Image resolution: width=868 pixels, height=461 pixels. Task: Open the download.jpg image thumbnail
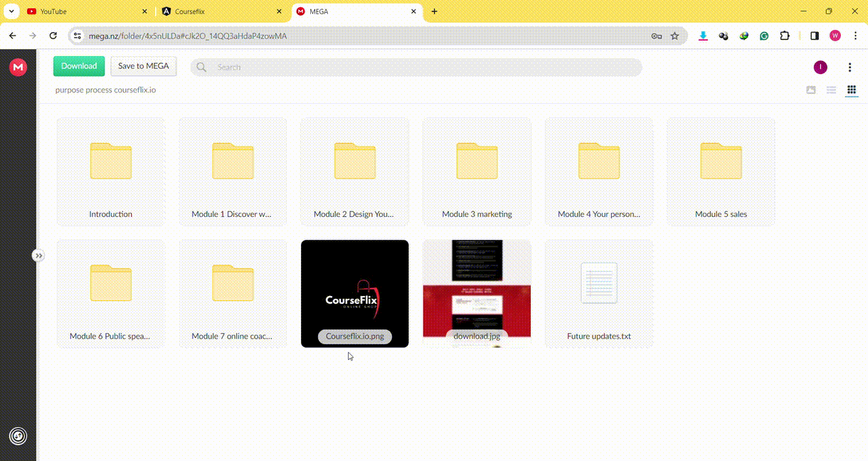tap(477, 294)
